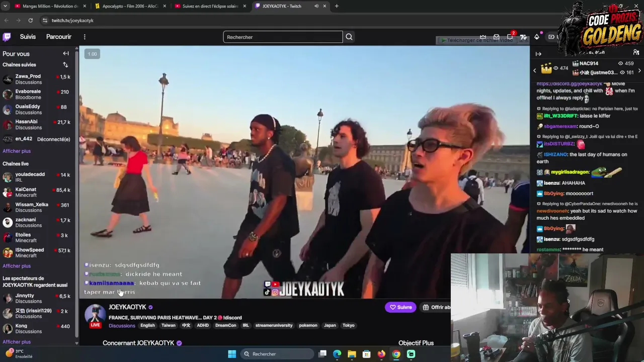The width and height of the screenshot is (644, 362).
Task: Show previous chat leaderboard entry
Action: tap(535, 71)
